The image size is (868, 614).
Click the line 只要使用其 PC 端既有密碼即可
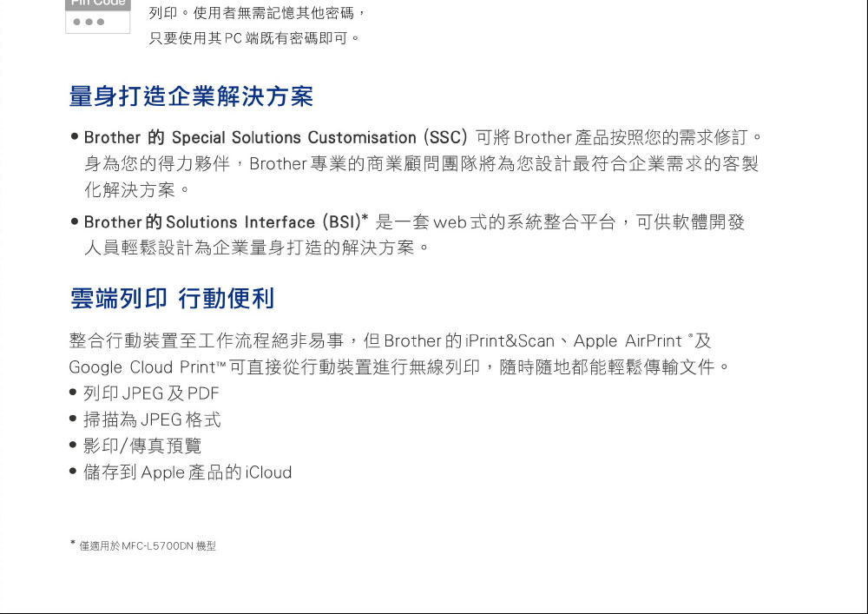[254, 38]
